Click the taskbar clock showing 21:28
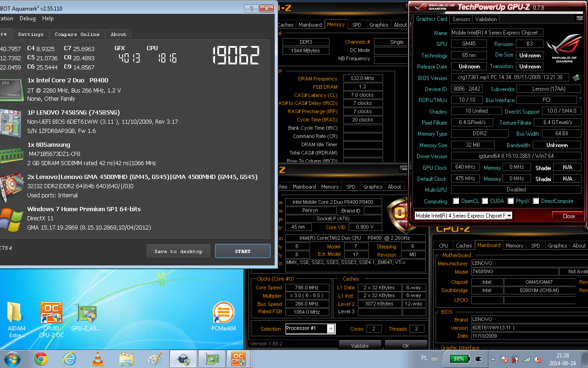The height and width of the screenshot is (368, 588). tap(563, 359)
